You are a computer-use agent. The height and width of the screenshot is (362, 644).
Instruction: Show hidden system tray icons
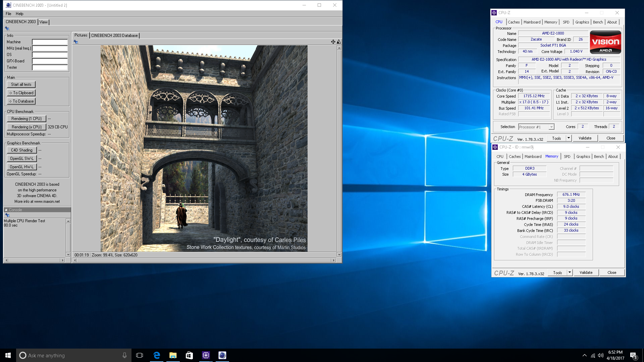coord(585,355)
